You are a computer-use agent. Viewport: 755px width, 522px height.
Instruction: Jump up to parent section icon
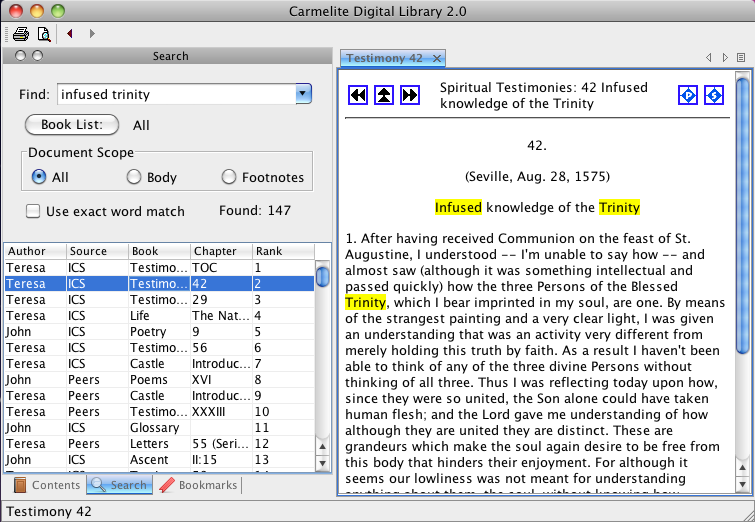[x=384, y=95]
